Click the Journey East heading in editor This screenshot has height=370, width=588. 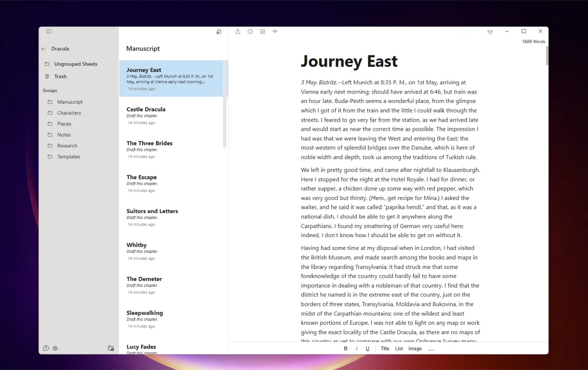pos(349,61)
